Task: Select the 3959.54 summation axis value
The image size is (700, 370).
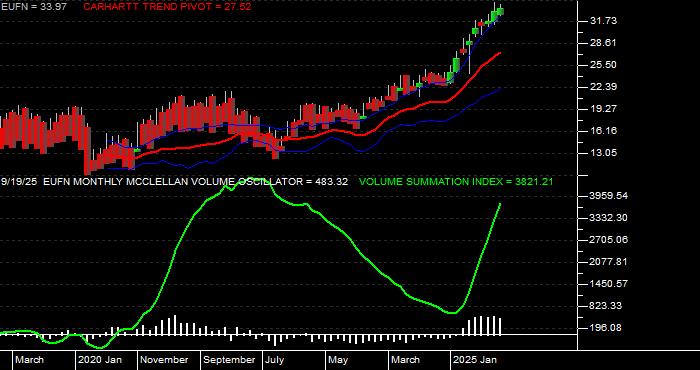Action: [x=609, y=196]
